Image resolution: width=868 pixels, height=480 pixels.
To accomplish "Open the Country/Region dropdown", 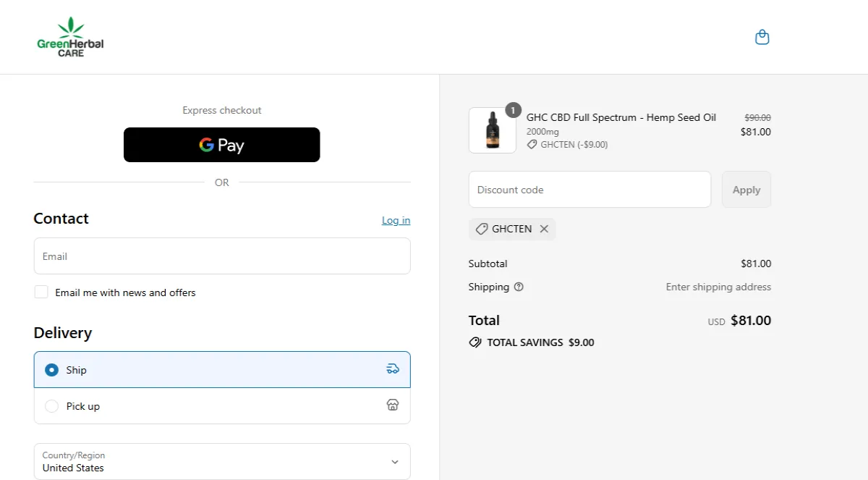I will click(x=221, y=461).
